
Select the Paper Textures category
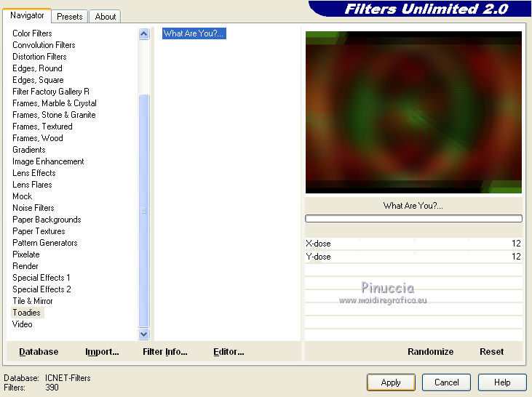pos(39,231)
